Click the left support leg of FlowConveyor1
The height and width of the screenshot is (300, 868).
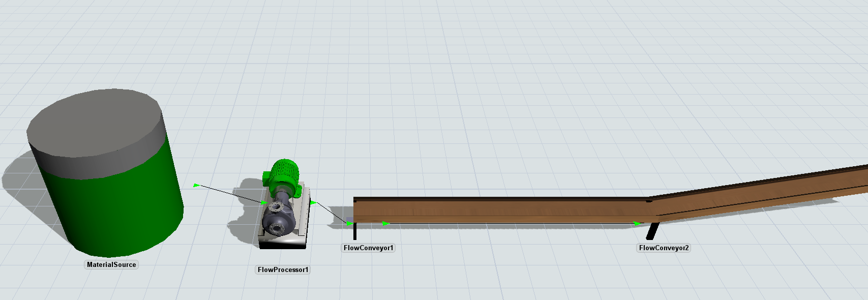click(x=355, y=231)
